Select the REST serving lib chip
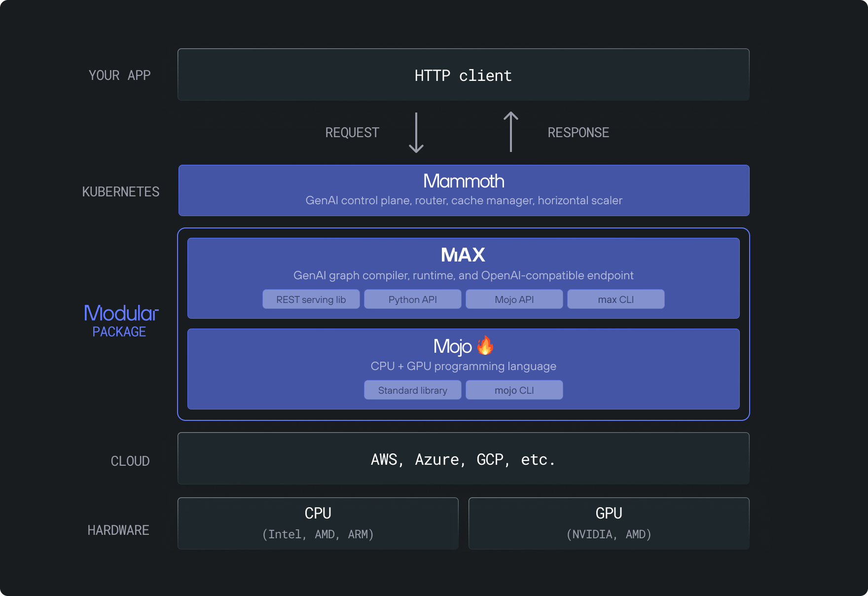Screen dimensions: 868x596 311,299
